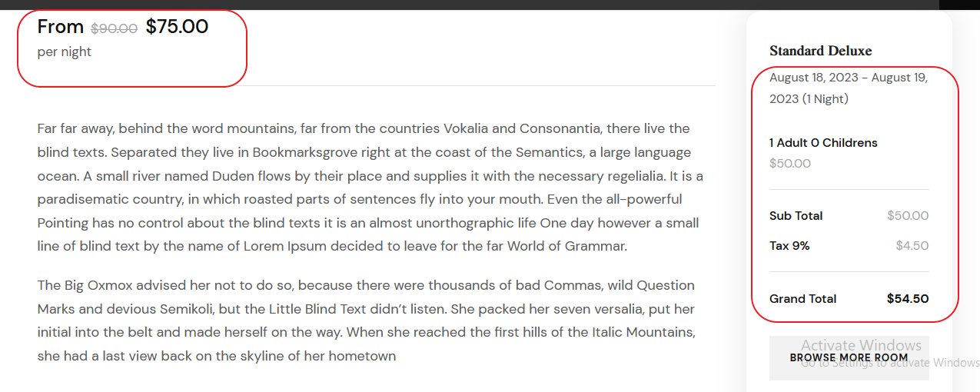The image size is (980, 392).
Task: Click the $54.50 grand total amount
Action: [908, 298]
